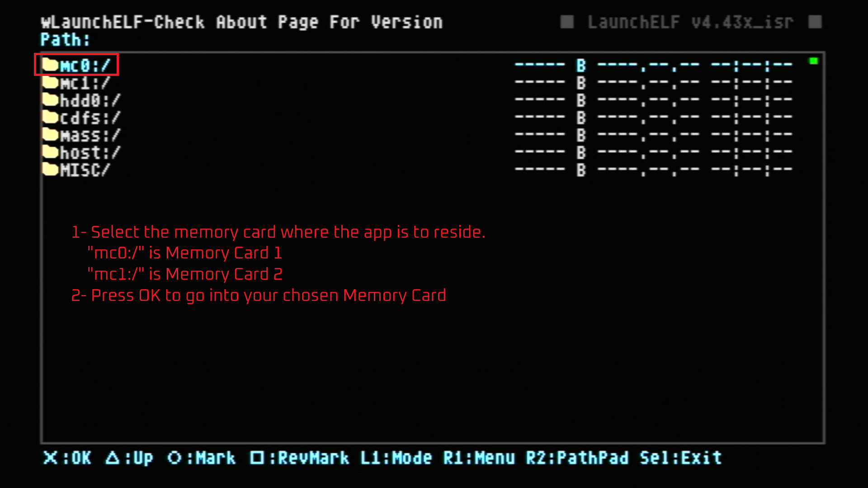This screenshot has height=488, width=868.
Task: Click the triangle Up hint
Action: 129,458
